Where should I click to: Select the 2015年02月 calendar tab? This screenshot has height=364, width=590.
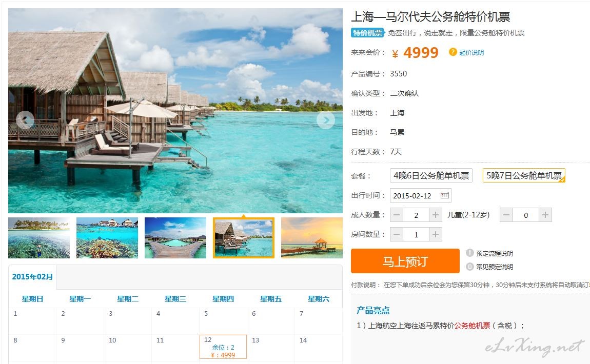pyautogui.click(x=32, y=277)
